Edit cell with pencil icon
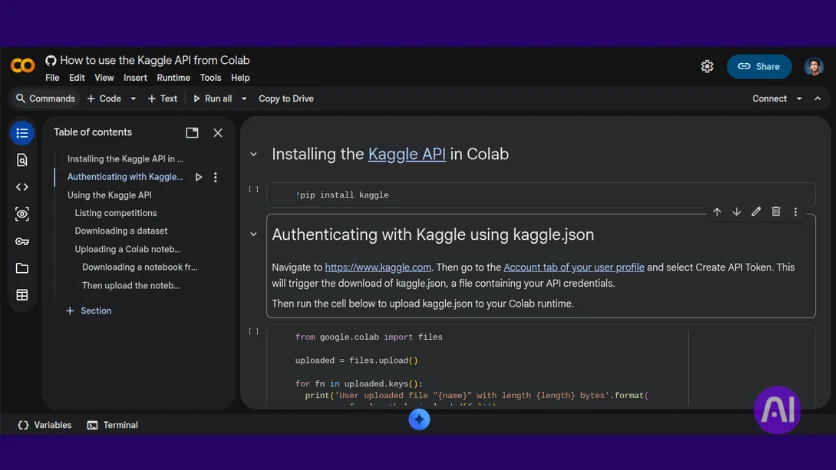 [x=756, y=212]
